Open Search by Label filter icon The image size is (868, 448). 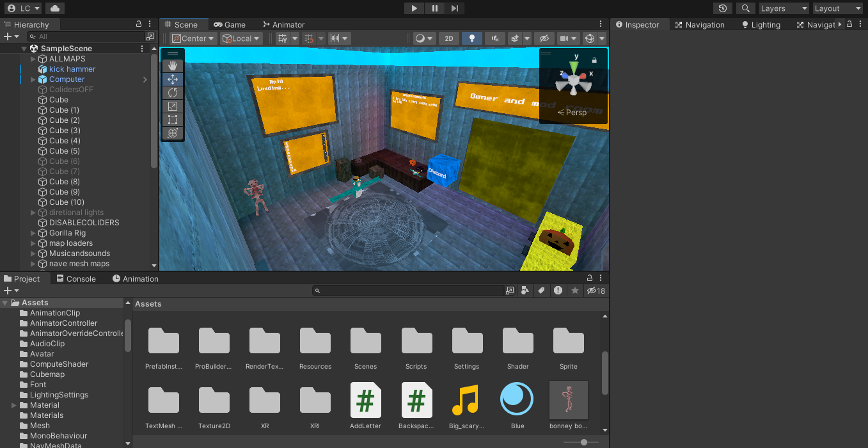(541, 291)
